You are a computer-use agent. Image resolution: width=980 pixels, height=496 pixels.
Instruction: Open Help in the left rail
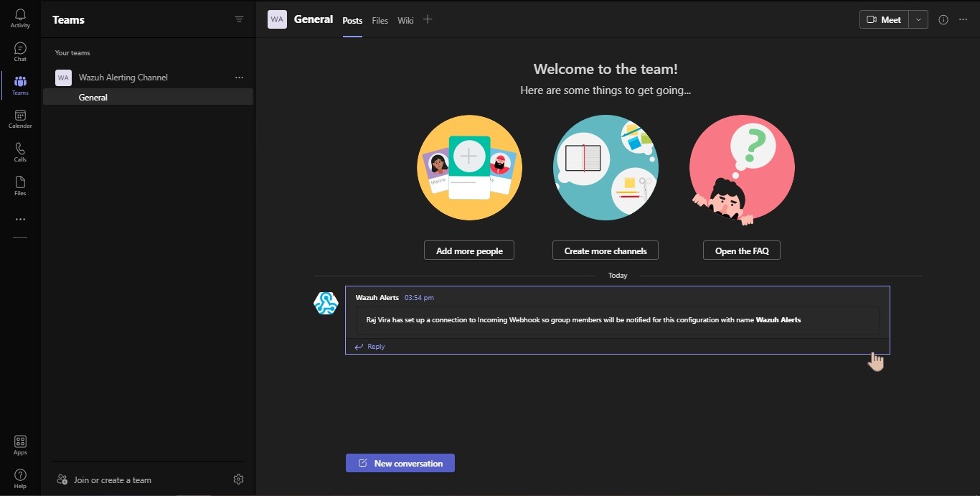coord(20,479)
